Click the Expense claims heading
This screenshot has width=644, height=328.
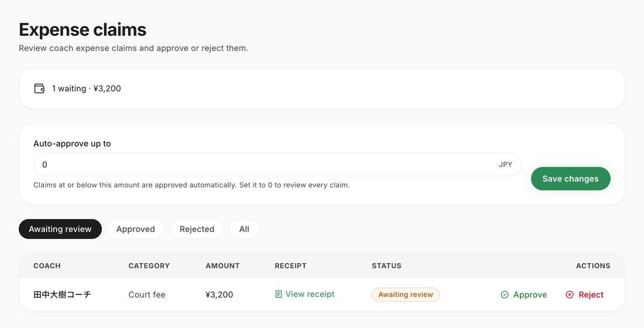(x=83, y=30)
